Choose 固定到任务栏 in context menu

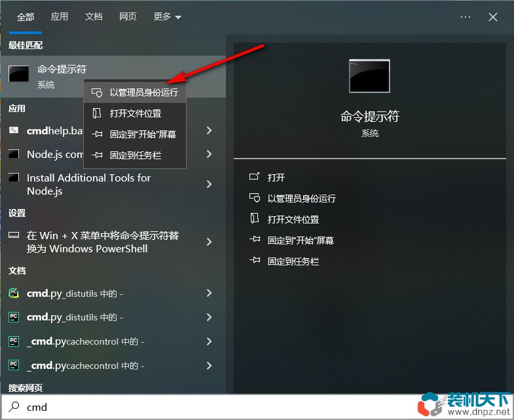pyautogui.click(x=135, y=155)
